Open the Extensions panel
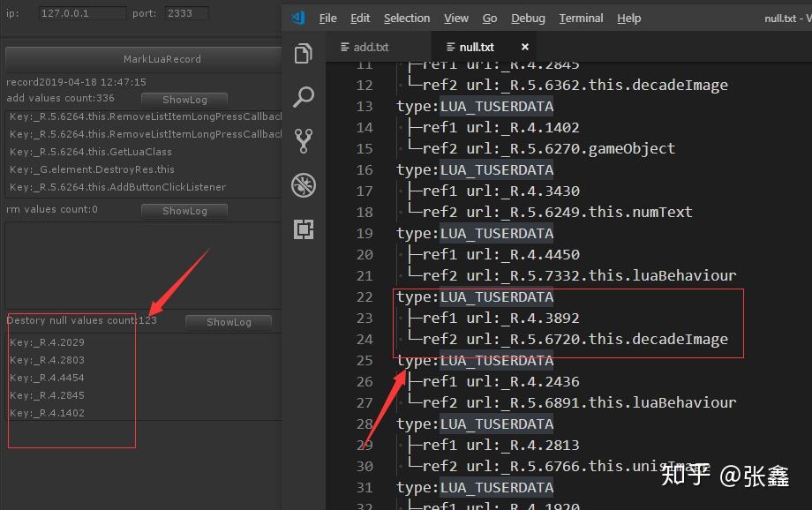 (x=304, y=229)
